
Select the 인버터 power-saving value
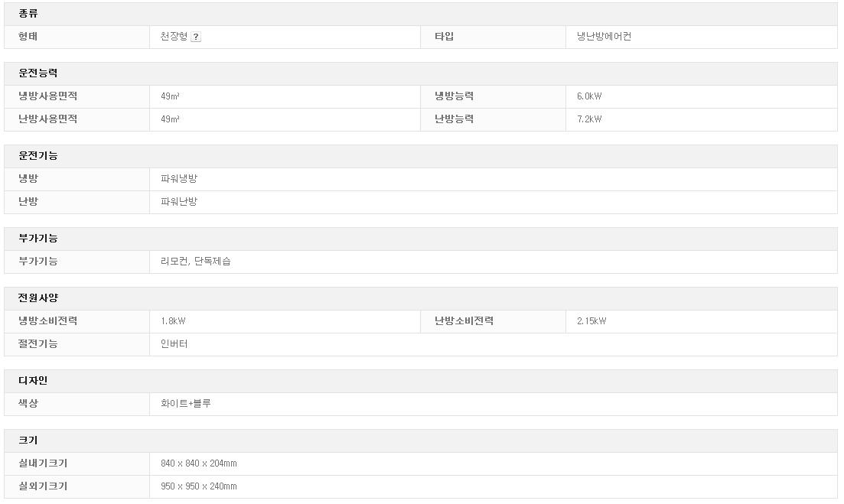pos(174,344)
